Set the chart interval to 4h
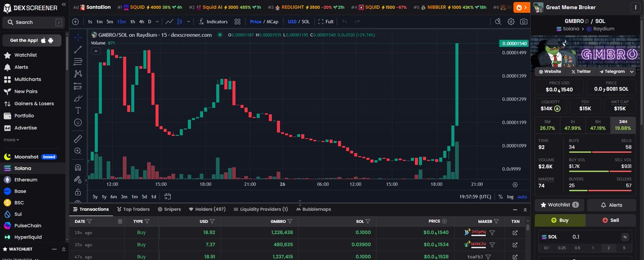 pyautogui.click(x=142, y=21)
